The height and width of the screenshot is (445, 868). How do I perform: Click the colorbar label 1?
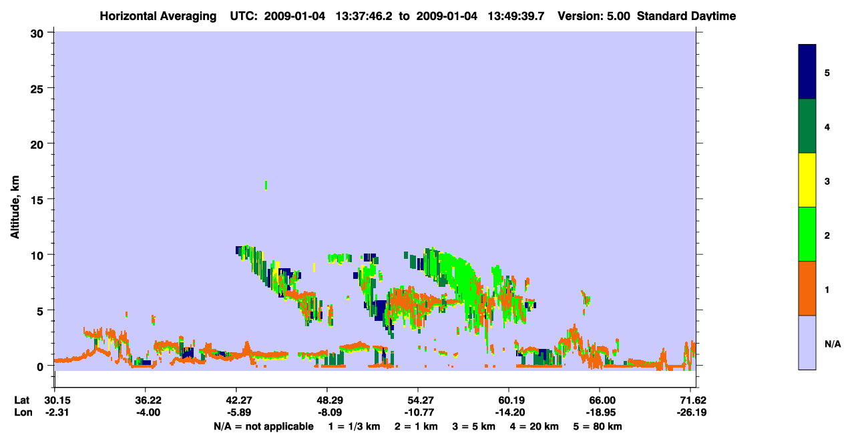click(827, 290)
